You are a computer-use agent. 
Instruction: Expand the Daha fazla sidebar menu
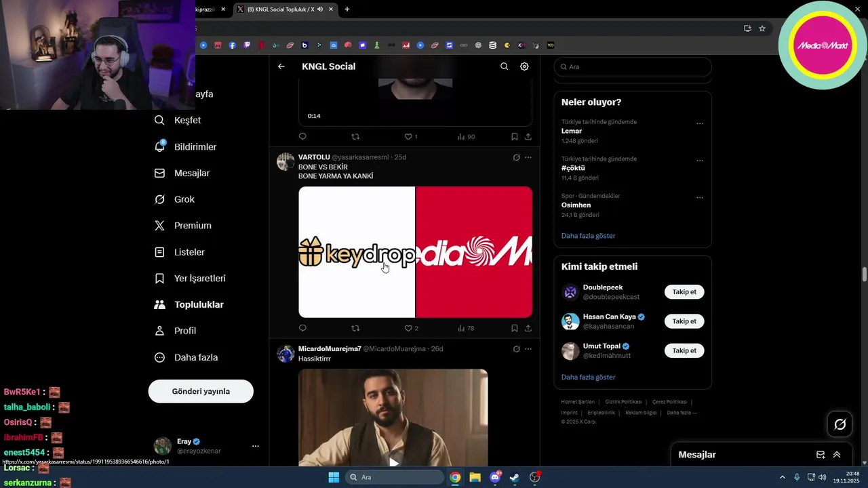186,357
